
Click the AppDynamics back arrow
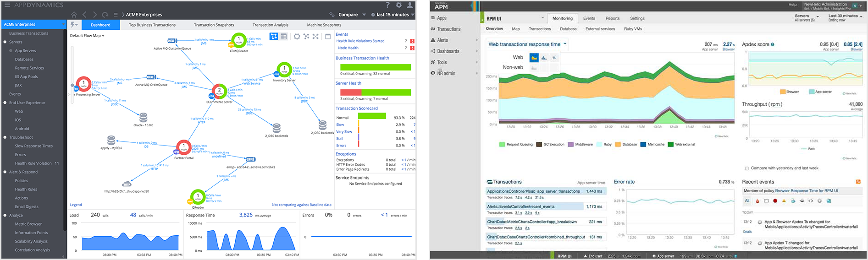pyautogui.click(x=84, y=15)
